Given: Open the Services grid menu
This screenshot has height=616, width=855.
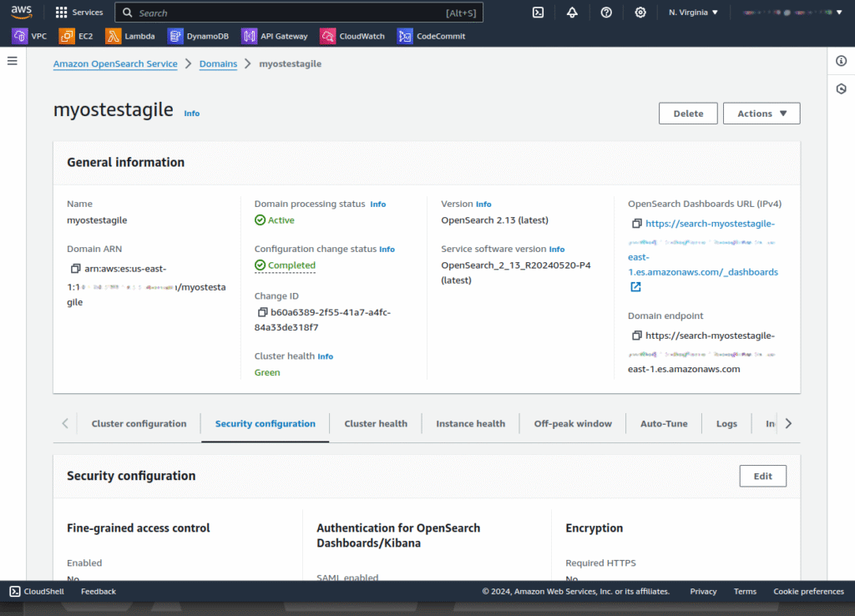Looking at the screenshot, I should tap(79, 12).
